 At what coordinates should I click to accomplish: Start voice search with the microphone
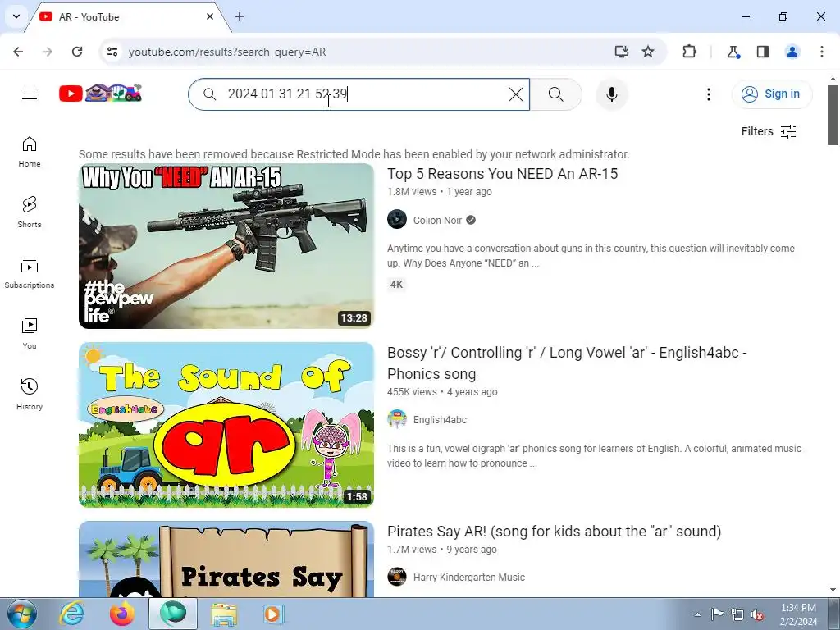tap(611, 94)
